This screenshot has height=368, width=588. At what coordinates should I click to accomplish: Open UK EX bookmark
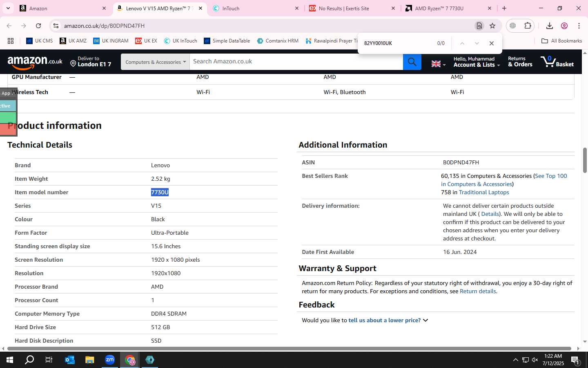click(146, 41)
